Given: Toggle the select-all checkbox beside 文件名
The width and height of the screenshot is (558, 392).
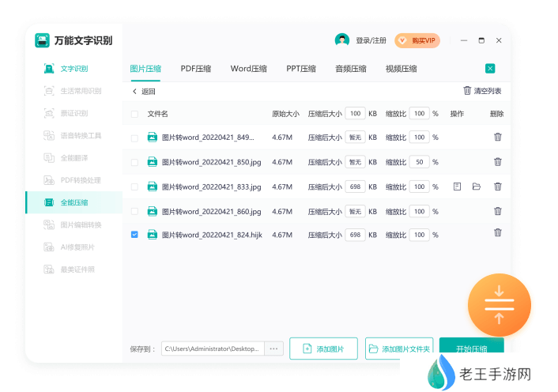Looking at the screenshot, I should click(134, 114).
